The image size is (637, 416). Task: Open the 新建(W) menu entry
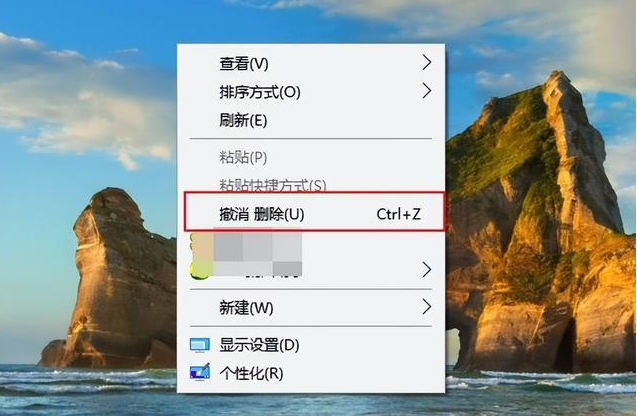pos(311,308)
